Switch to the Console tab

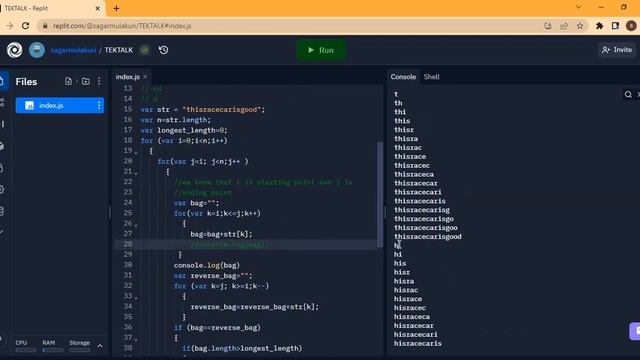click(403, 77)
